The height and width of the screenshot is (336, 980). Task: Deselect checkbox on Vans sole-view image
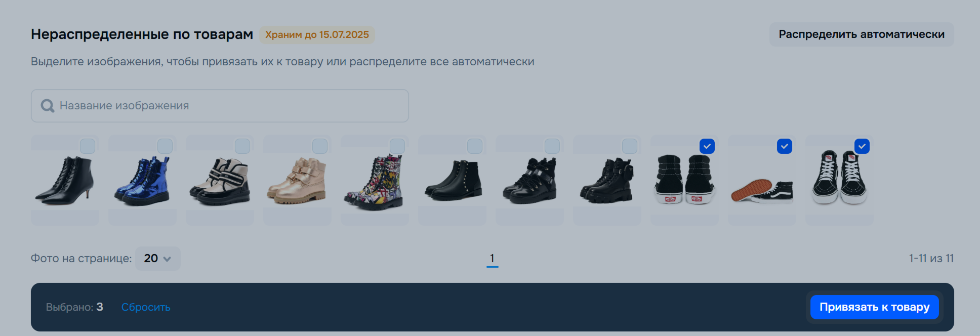point(785,146)
